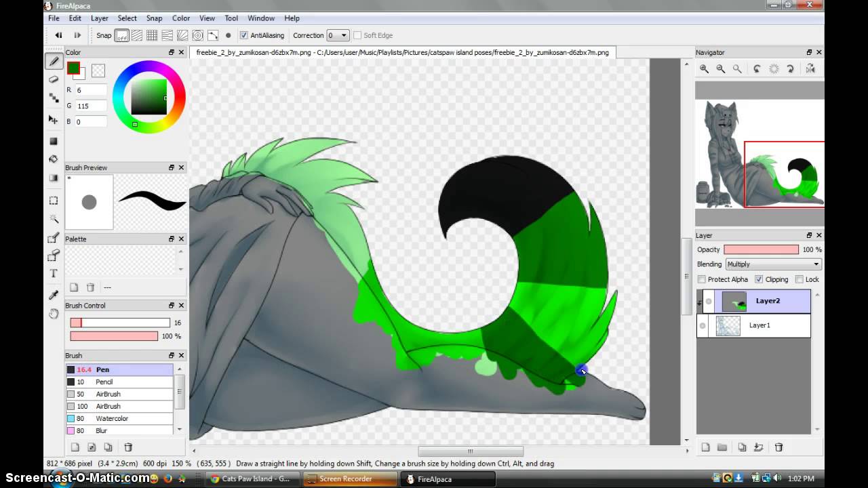Zoom out using the Navigator magnifier
This screenshot has width=868, height=488.
point(721,68)
